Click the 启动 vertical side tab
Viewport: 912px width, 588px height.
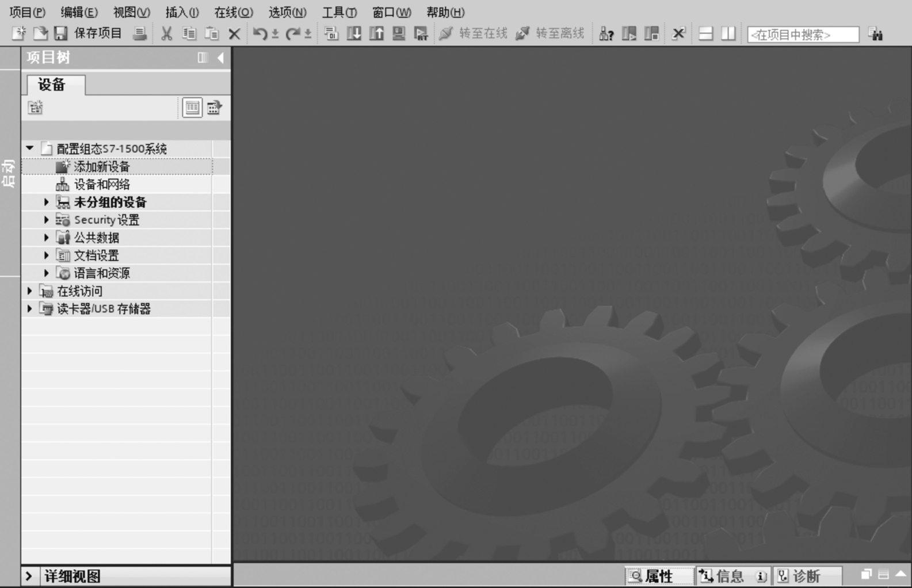9,173
